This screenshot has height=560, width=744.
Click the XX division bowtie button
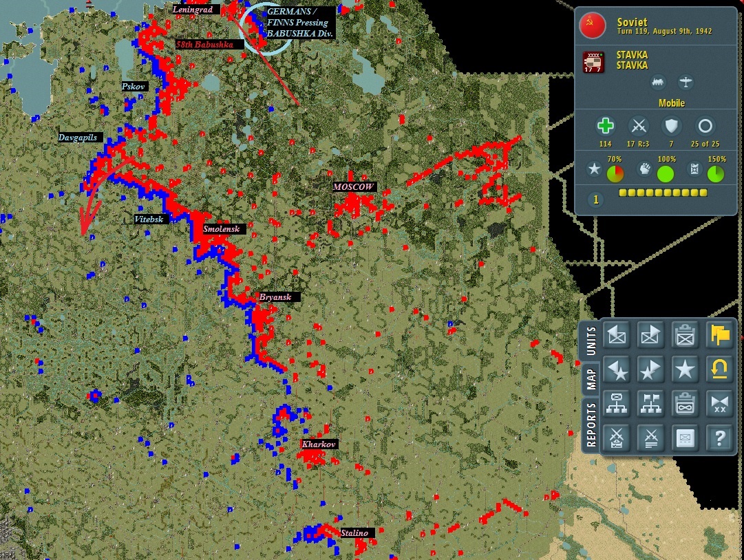[x=719, y=404]
